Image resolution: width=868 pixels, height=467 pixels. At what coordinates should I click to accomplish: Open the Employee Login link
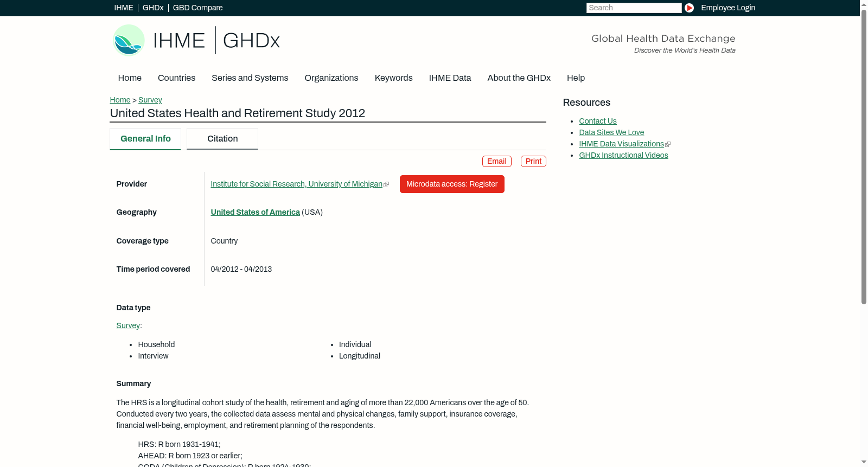click(728, 8)
